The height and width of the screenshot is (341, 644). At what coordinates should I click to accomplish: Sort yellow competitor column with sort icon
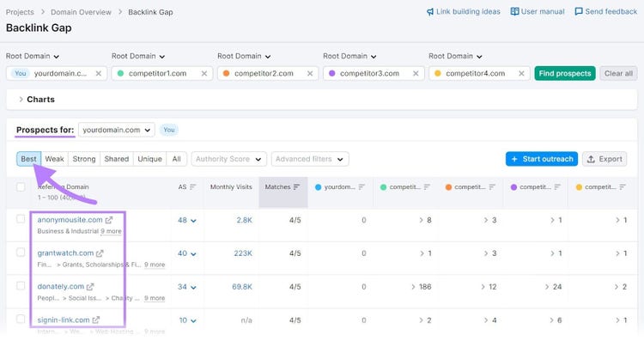point(623,187)
